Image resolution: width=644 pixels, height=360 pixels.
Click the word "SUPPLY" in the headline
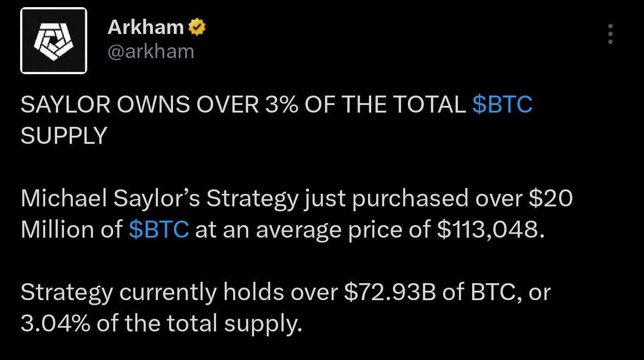(64, 134)
